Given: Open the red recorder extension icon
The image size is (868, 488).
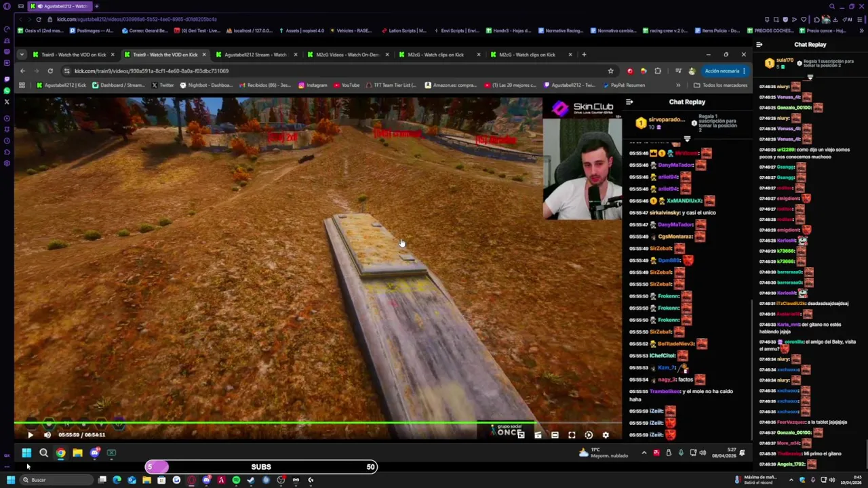Looking at the screenshot, I should coord(630,70).
